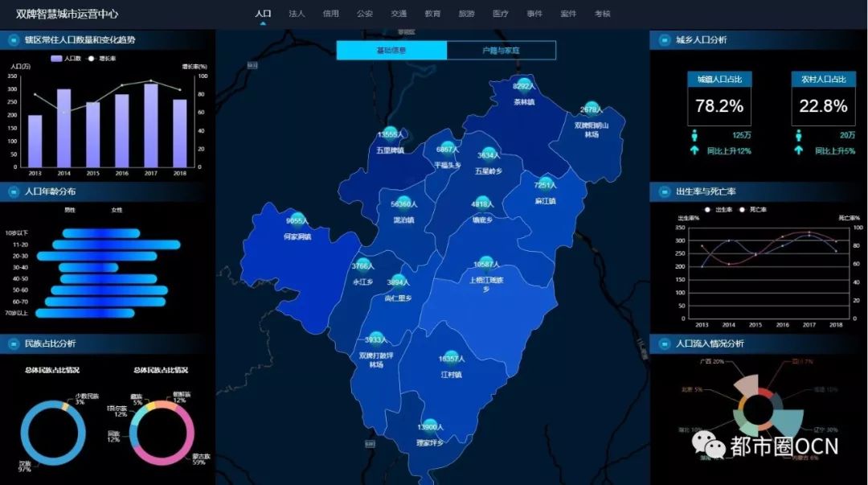Click the 2017 population bar
The width and height of the screenshot is (868, 485).
[150, 125]
